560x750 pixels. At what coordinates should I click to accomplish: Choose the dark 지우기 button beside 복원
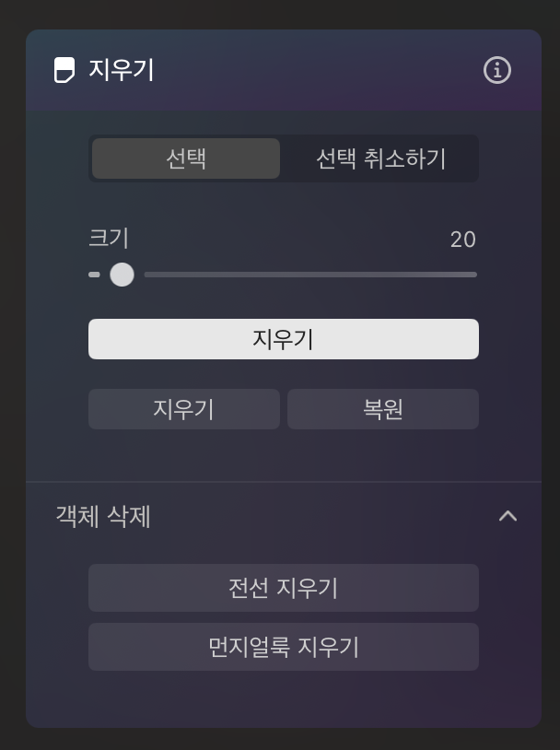(x=184, y=409)
